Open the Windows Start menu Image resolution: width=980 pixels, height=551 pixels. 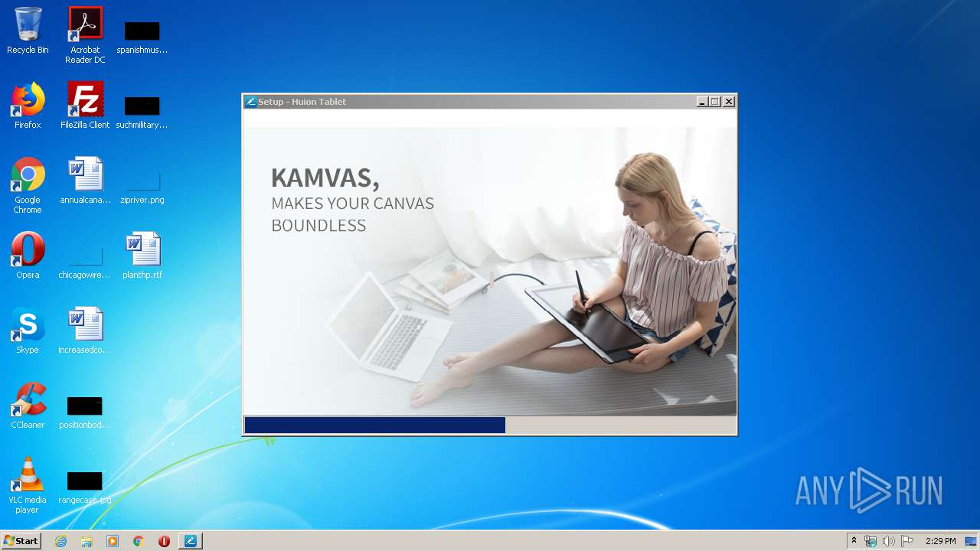[x=21, y=541]
